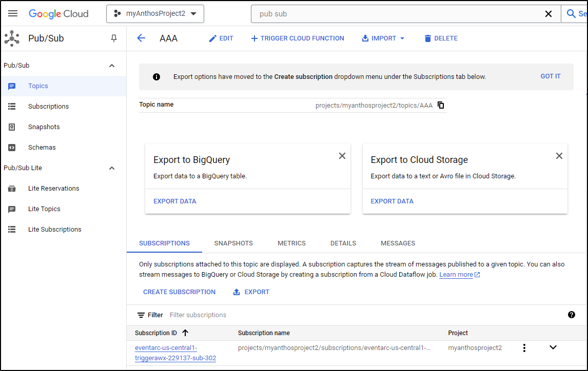Copy the topic name with the copy icon
588x371 pixels.
coord(441,105)
